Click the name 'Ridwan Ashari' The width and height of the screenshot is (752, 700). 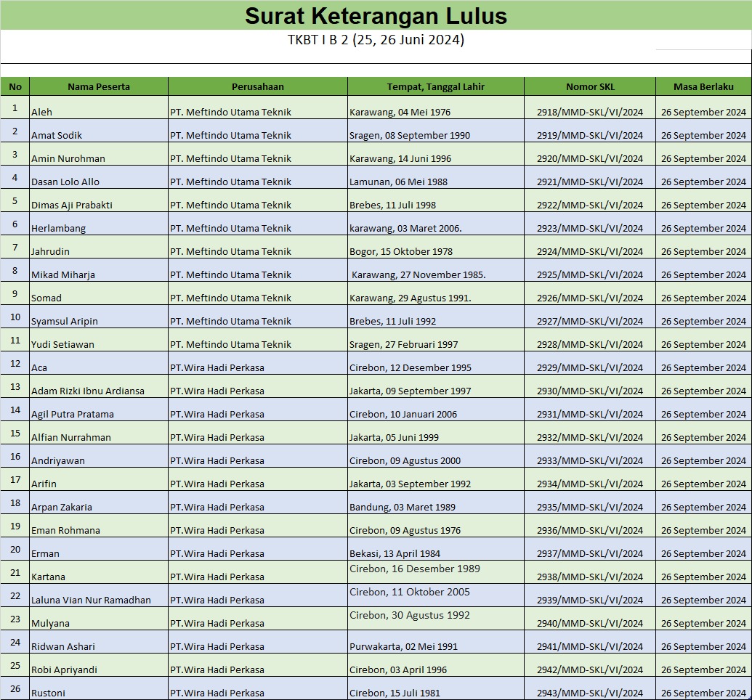click(x=62, y=647)
